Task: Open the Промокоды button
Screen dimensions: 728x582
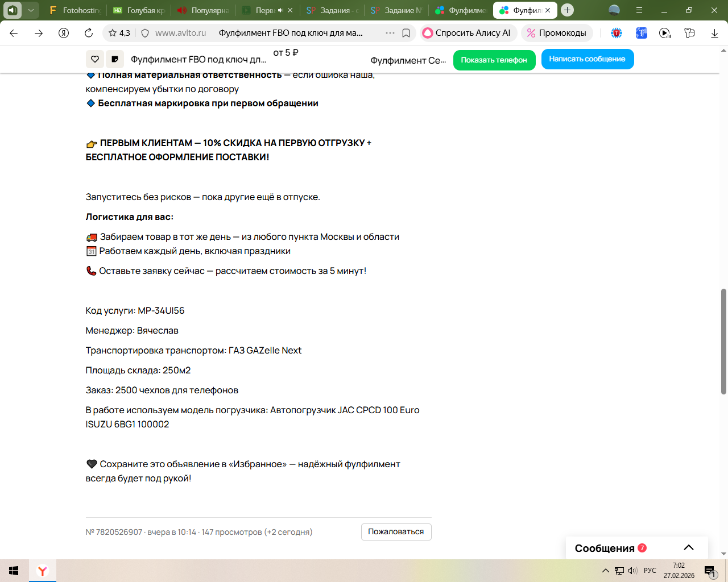Action: click(x=557, y=33)
